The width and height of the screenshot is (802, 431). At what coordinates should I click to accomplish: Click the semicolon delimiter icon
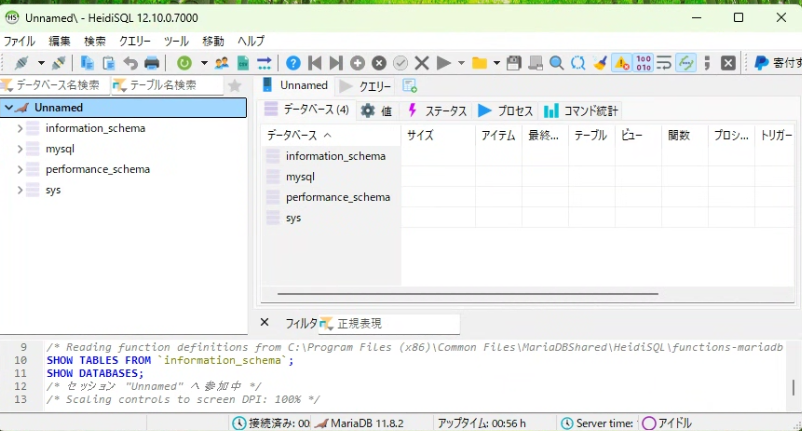tap(707, 63)
